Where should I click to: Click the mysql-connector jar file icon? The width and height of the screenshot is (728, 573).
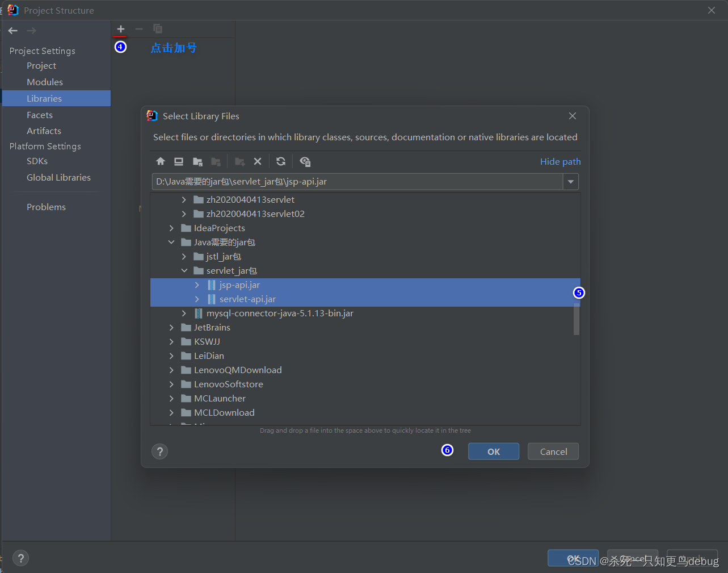(x=199, y=313)
